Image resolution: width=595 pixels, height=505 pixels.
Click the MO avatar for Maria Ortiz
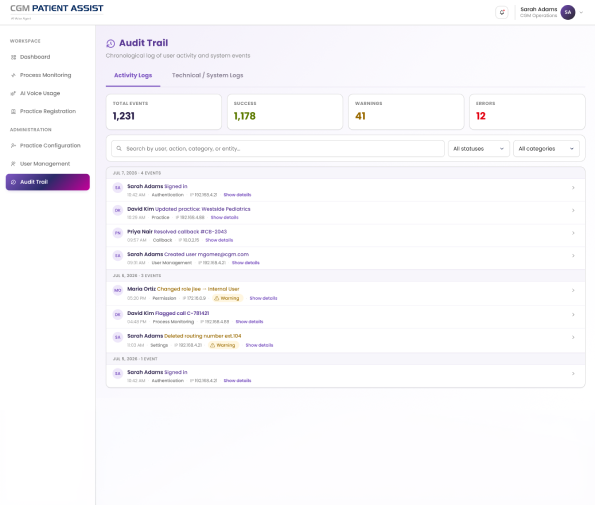118,290
